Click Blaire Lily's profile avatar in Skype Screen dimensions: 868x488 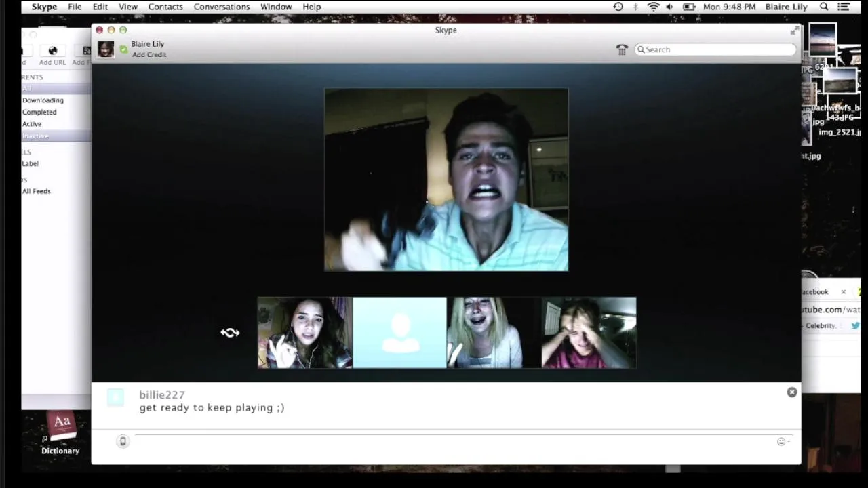click(106, 49)
